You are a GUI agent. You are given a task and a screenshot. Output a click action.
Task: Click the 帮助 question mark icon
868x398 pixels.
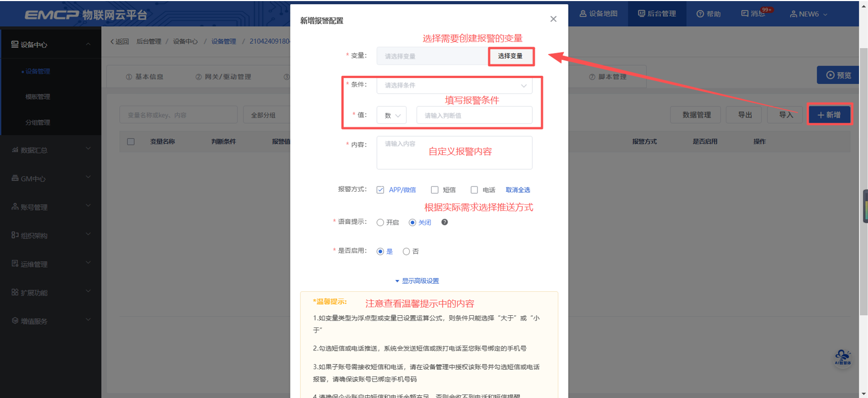tap(700, 14)
